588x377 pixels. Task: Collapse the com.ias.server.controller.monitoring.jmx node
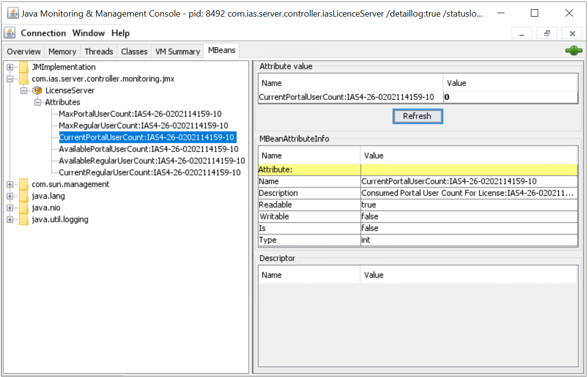(x=9, y=79)
